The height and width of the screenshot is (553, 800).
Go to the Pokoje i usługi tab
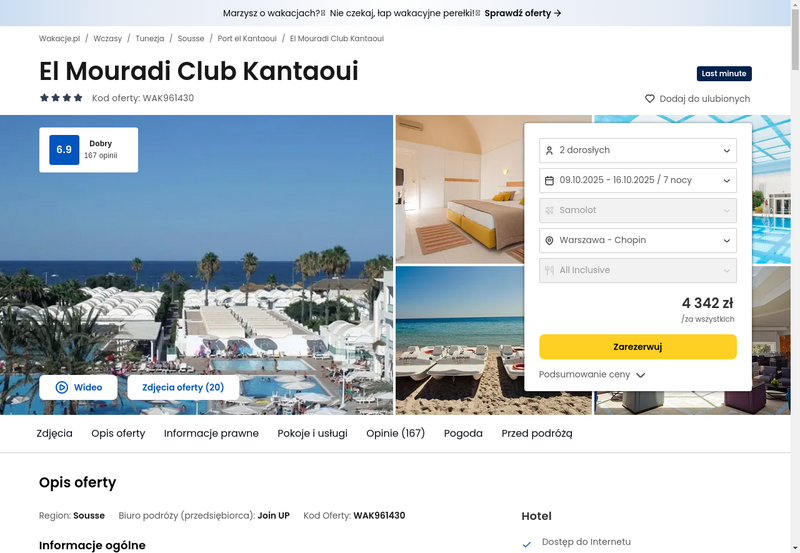point(312,433)
